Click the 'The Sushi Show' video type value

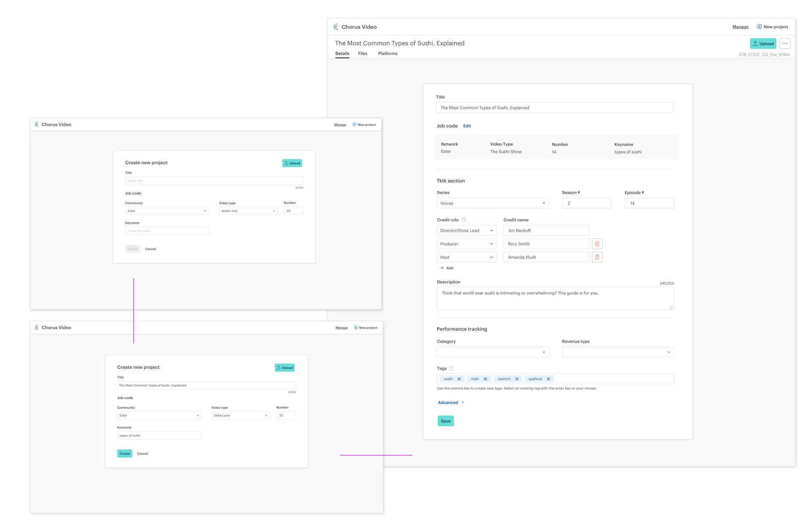(x=506, y=152)
